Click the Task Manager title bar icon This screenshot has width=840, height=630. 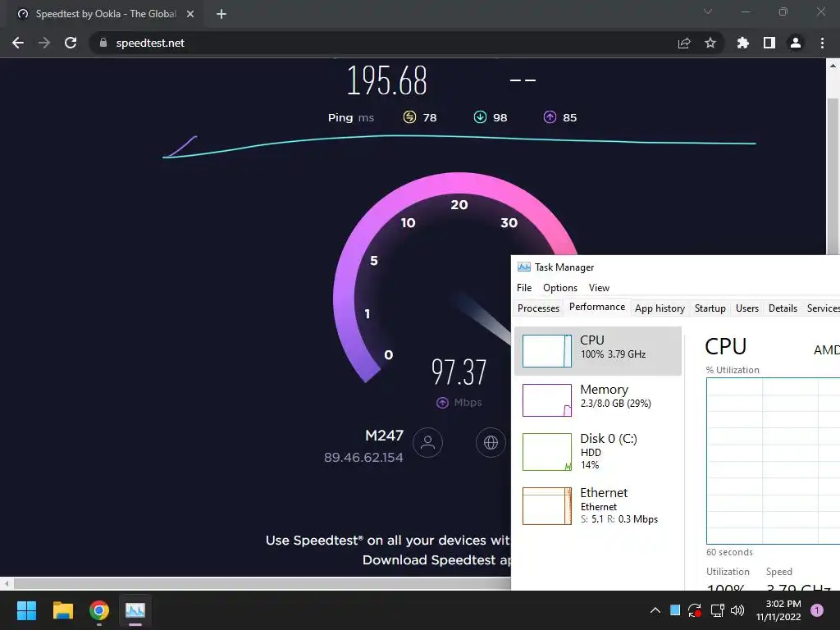pos(524,267)
